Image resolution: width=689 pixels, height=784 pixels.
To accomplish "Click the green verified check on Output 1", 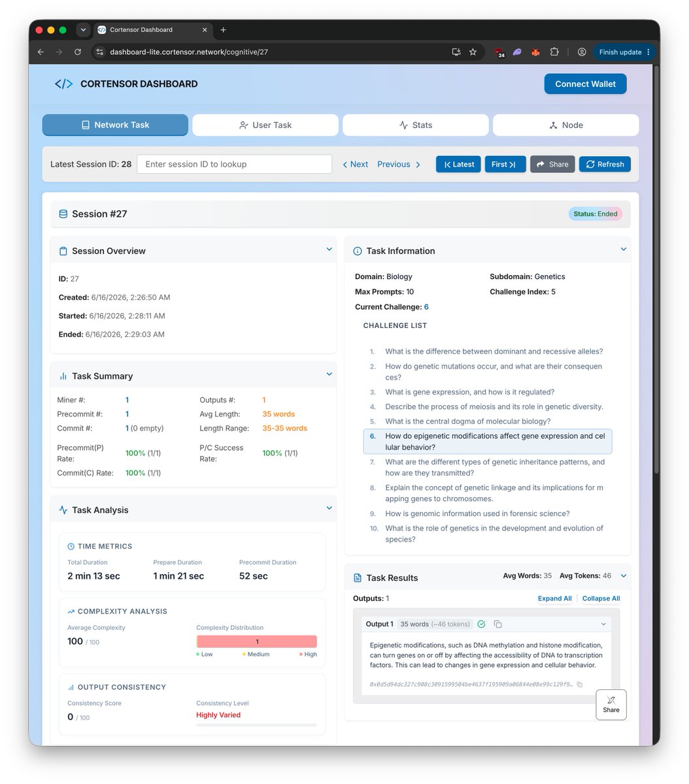I will click(x=482, y=624).
